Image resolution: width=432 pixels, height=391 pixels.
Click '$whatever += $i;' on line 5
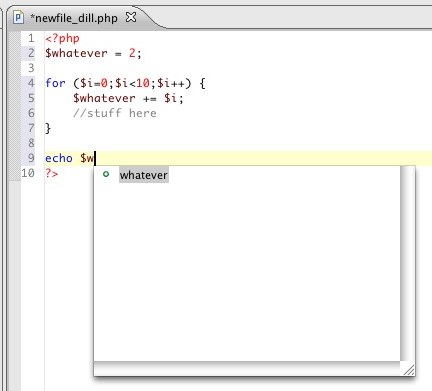tap(128, 98)
